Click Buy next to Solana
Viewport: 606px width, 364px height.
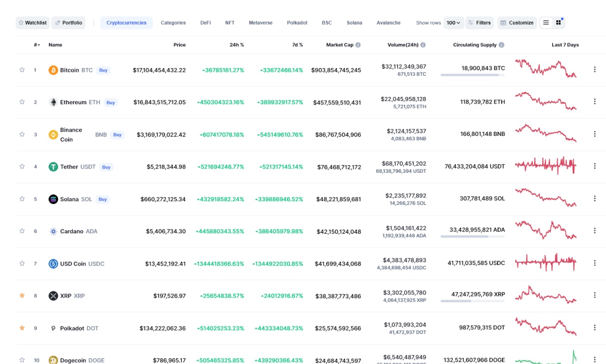coord(103,199)
